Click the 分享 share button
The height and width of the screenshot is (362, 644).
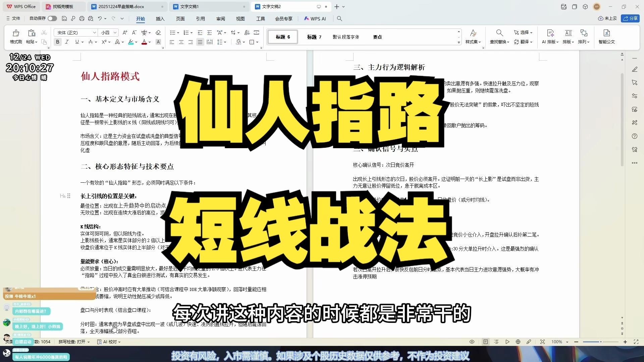[x=630, y=19]
